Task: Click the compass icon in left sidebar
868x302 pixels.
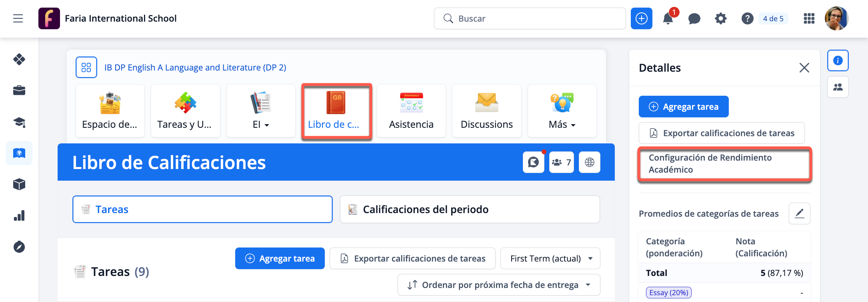Action: point(19,247)
